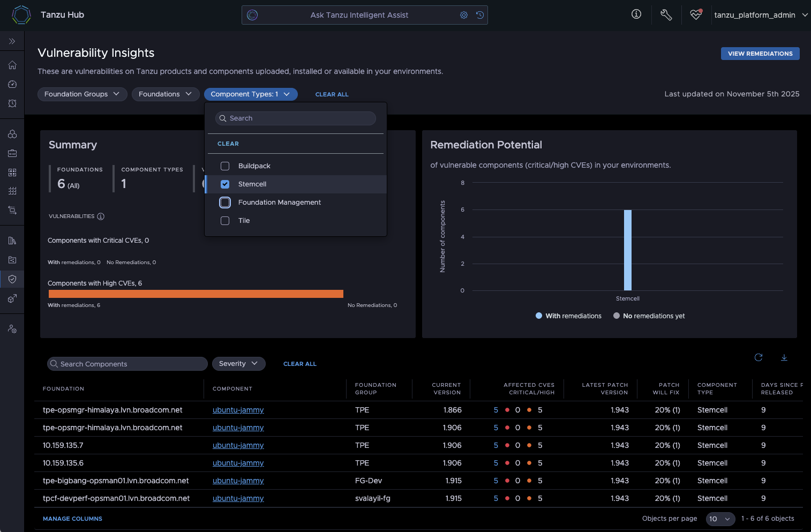Check the Buildpack component type
Image resolution: width=811 pixels, height=532 pixels.
[x=224, y=166]
